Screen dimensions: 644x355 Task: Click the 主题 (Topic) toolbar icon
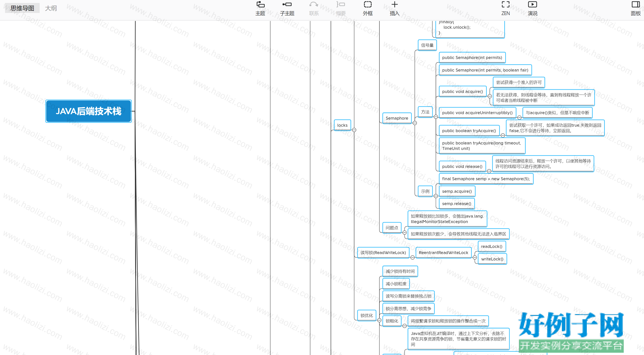(260, 5)
